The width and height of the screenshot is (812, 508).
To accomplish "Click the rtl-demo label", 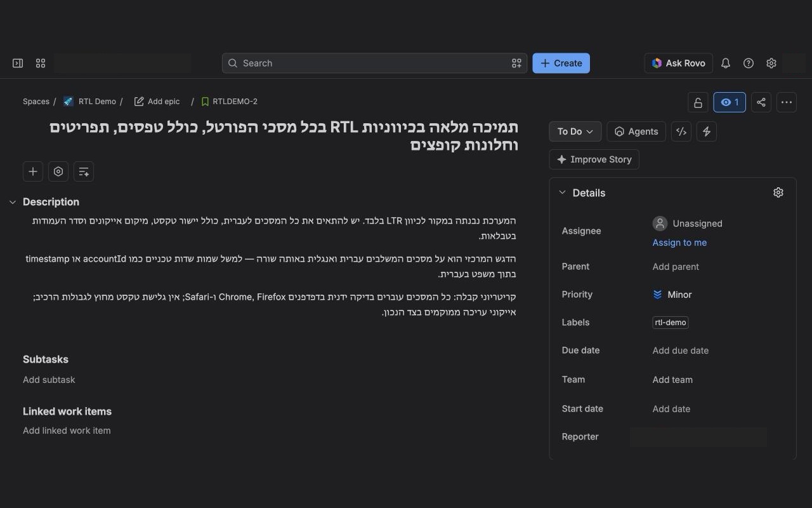I will click(x=671, y=323).
